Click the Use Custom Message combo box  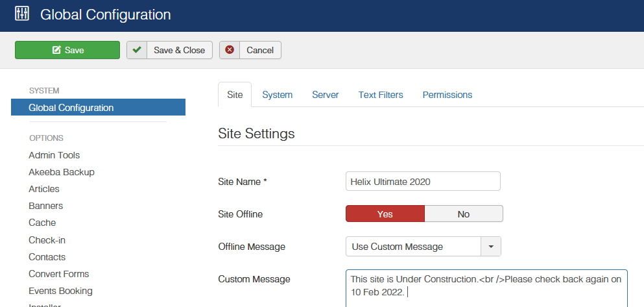(413, 247)
